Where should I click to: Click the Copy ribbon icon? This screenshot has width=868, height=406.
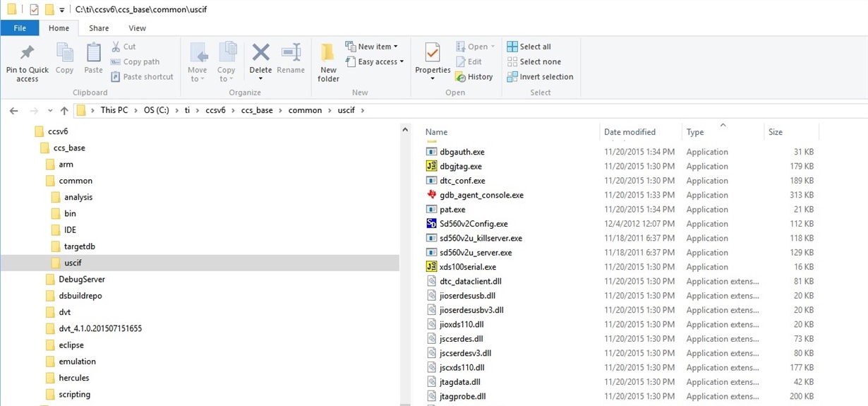pyautogui.click(x=64, y=53)
